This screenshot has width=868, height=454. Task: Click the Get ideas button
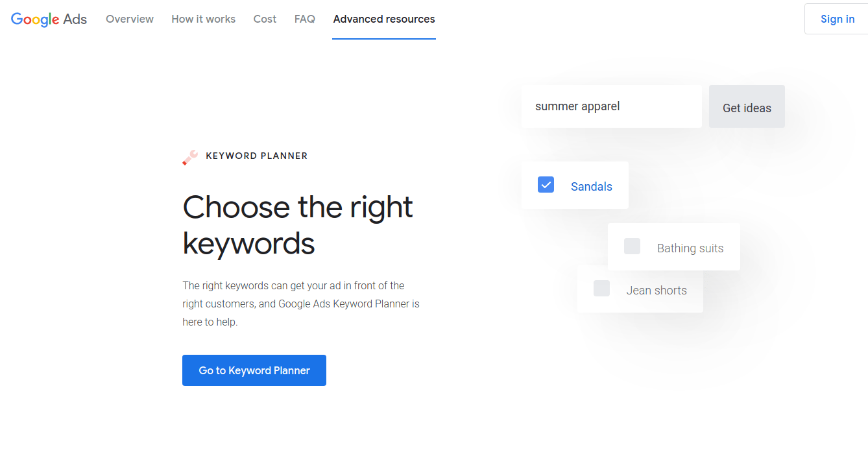point(747,106)
